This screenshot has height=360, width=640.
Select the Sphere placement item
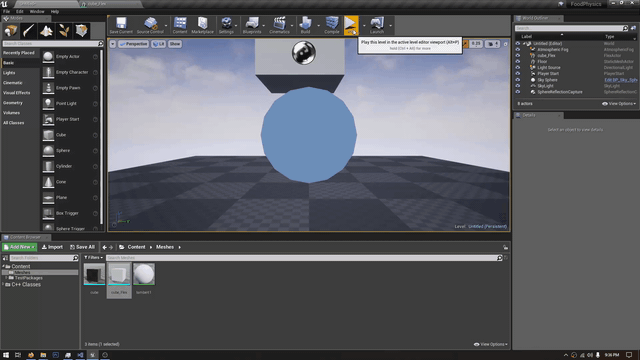coord(70,151)
